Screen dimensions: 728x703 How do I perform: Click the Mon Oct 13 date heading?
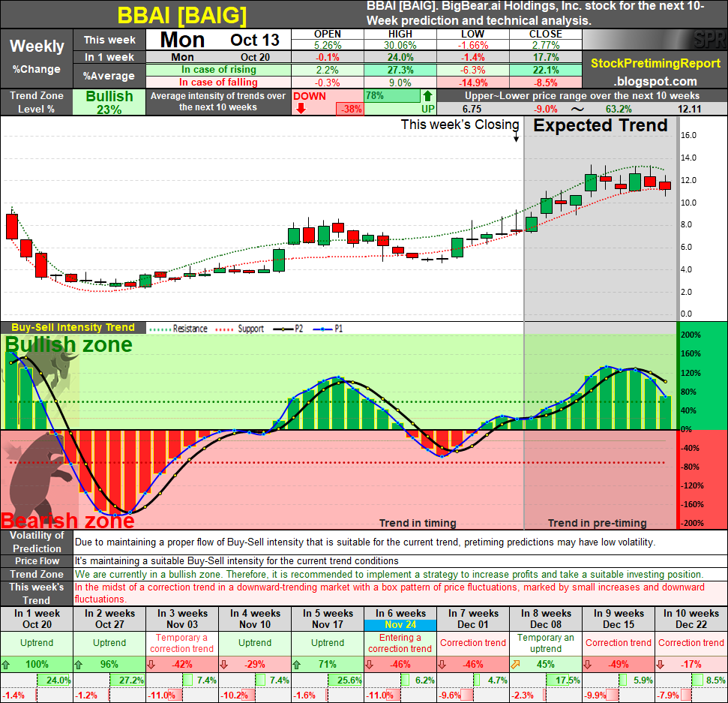coord(219,40)
